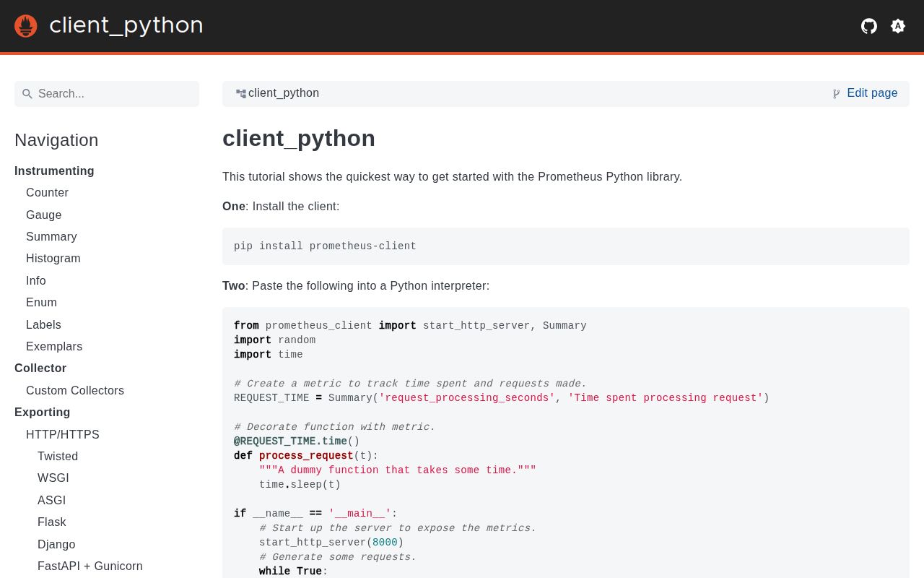Open the Twisted exporter page
The height and width of the screenshot is (578, 924).
pos(58,457)
